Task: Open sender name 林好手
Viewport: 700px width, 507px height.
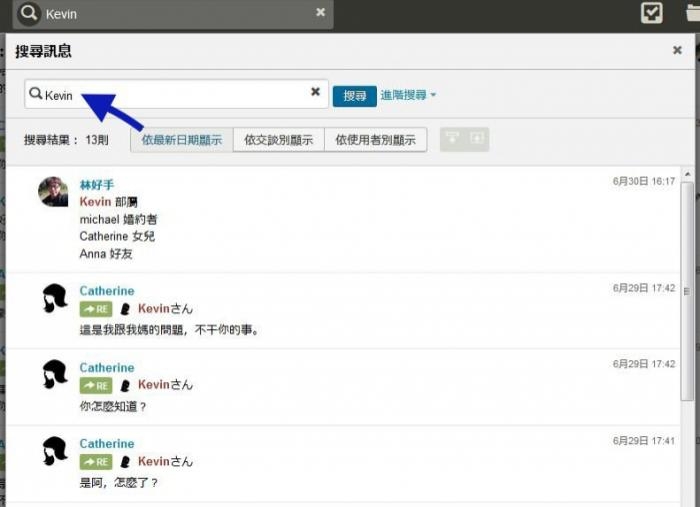Action: pyautogui.click(x=96, y=184)
